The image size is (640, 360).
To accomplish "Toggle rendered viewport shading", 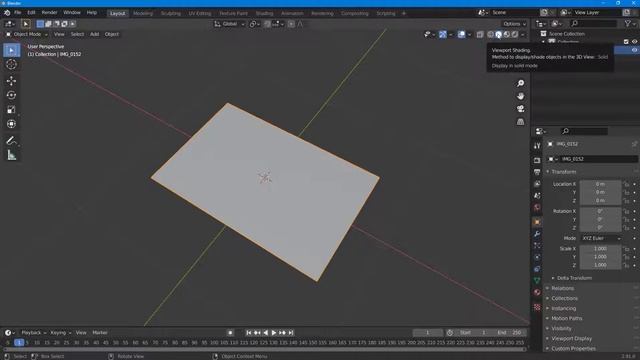I will (x=515, y=35).
